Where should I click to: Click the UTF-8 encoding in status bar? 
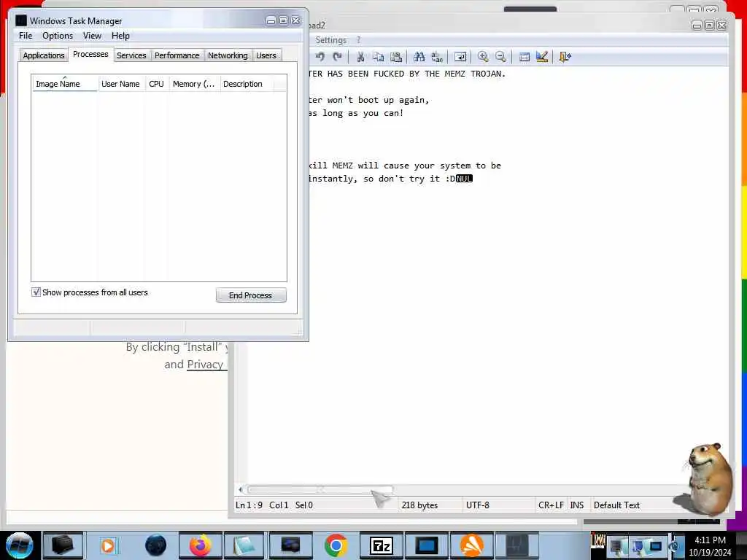[478, 505]
